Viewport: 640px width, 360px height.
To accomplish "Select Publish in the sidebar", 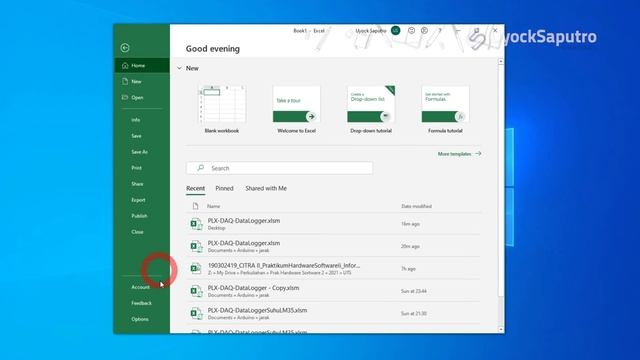I will (x=139, y=216).
